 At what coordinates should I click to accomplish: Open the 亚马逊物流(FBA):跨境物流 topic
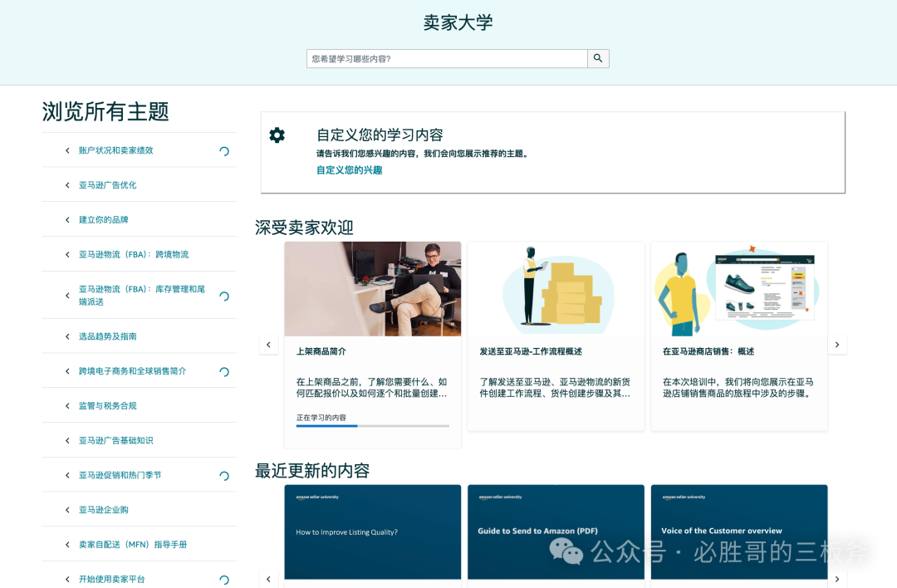(134, 254)
